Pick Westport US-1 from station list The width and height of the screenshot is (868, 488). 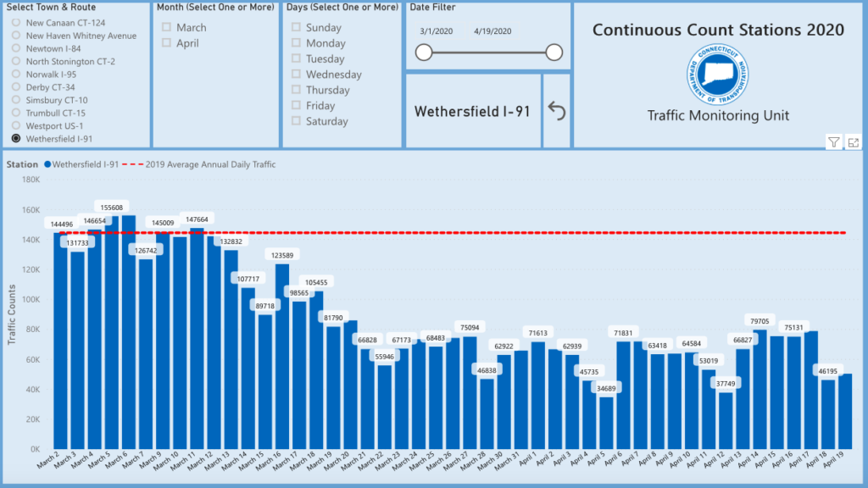pos(15,125)
